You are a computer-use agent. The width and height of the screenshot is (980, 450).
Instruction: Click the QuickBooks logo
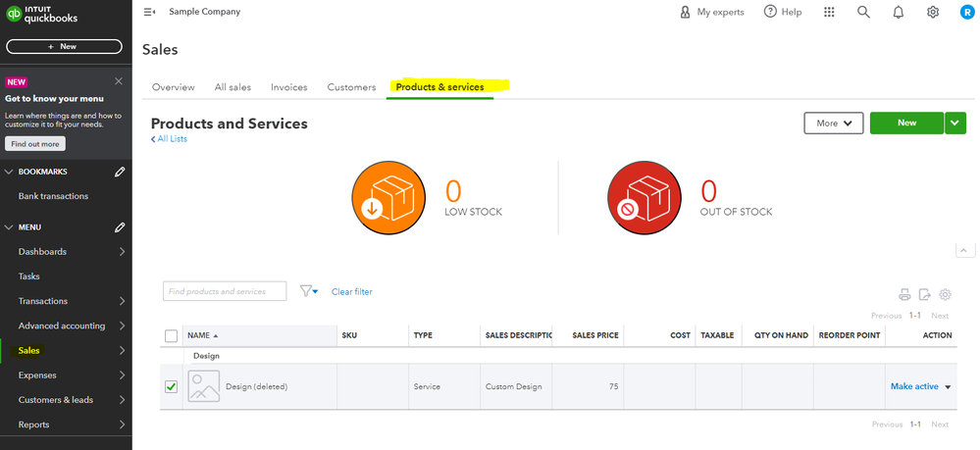(x=41, y=15)
